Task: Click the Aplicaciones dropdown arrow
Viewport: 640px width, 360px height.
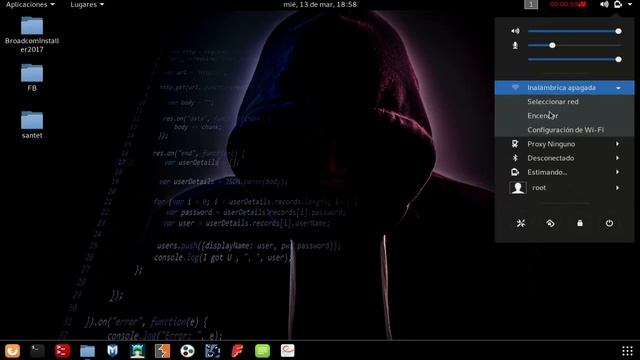Action: point(52,4)
